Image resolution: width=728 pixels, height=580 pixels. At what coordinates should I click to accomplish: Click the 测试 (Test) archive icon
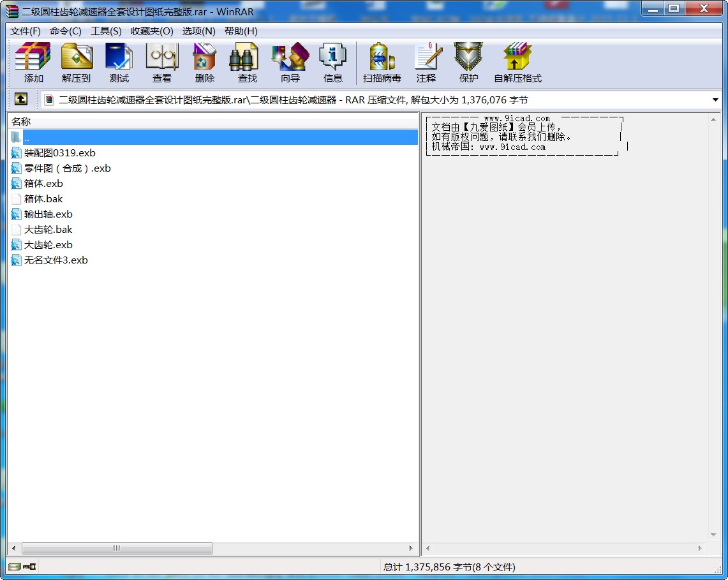click(x=119, y=63)
